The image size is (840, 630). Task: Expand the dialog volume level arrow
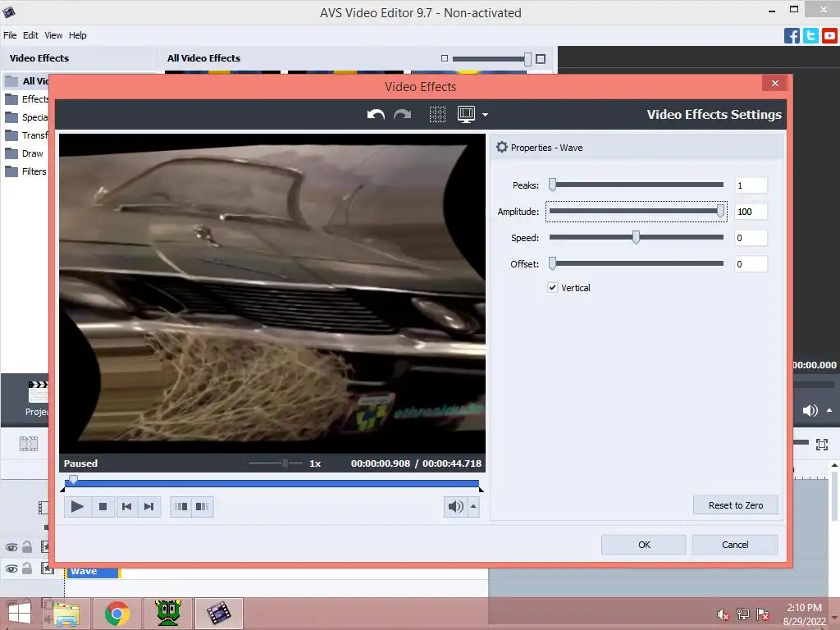click(x=473, y=506)
